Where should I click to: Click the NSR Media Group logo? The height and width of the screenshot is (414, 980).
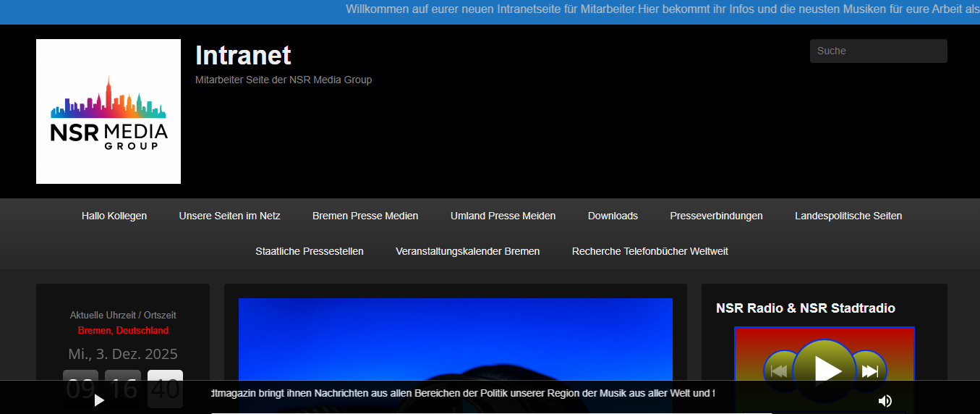108,111
